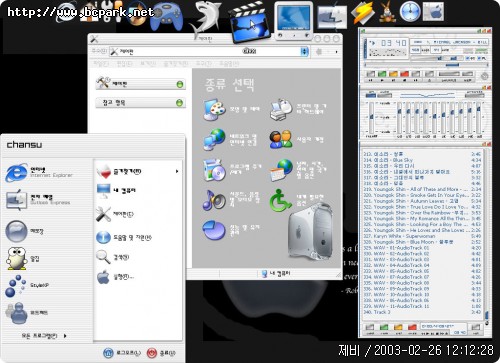Collapse the See Also sidebar section
Screen dimensions: 500x363
pos(179,103)
